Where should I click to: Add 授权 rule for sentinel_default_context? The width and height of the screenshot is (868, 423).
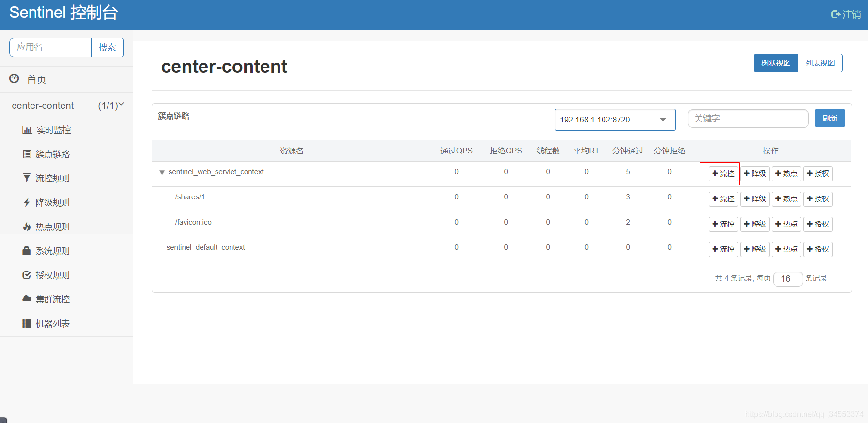[x=818, y=249]
